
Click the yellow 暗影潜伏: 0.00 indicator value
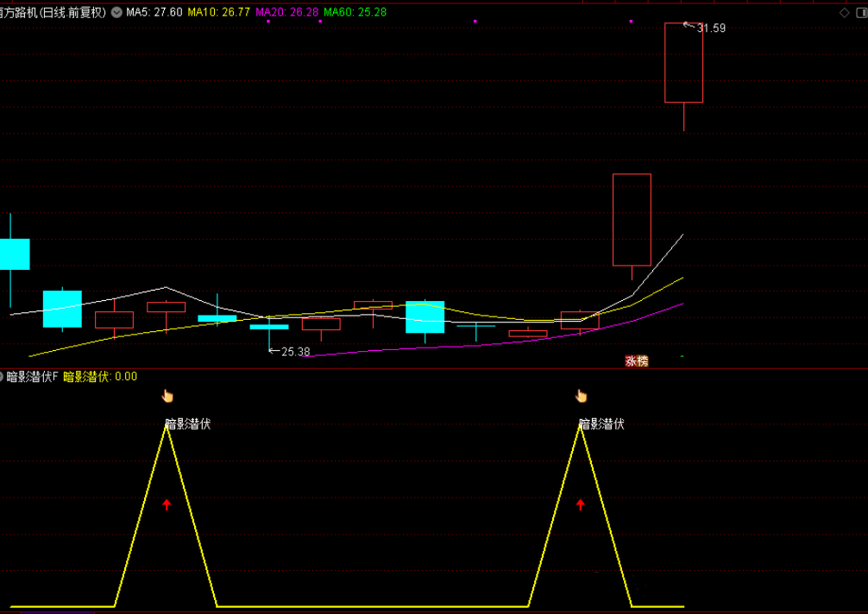point(100,377)
